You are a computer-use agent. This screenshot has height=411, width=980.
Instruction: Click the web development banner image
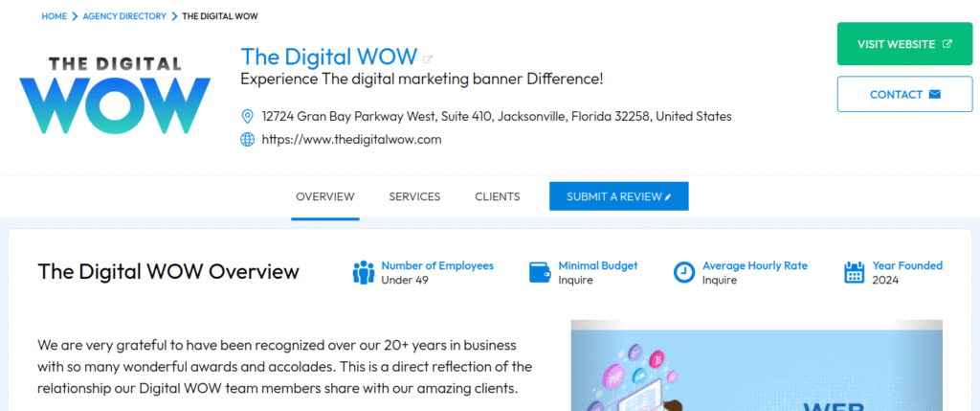[x=756, y=365]
